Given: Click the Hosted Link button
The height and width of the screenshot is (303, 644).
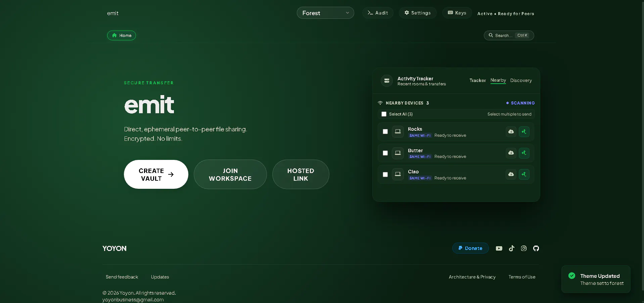Looking at the screenshot, I should pos(301,174).
